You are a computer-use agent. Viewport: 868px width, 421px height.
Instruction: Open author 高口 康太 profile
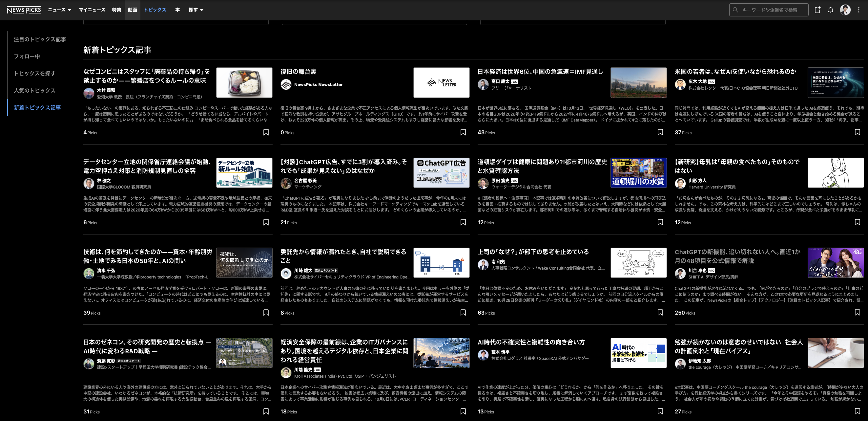tap(500, 81)
